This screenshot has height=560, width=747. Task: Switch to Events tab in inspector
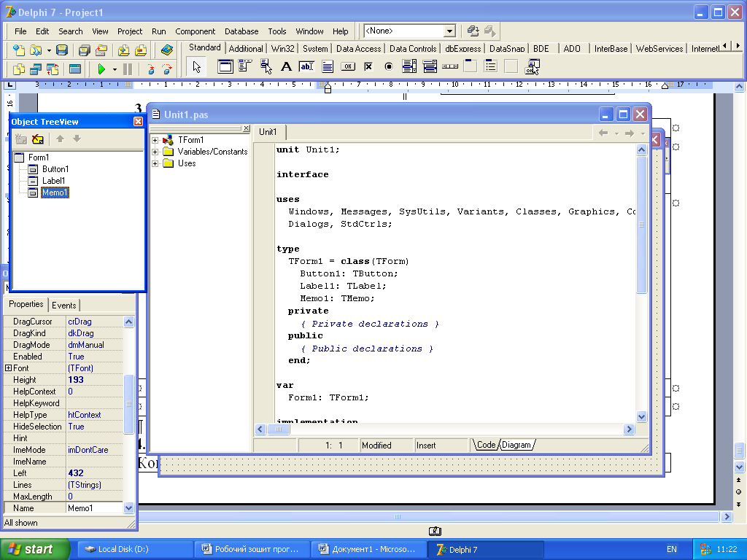pos(64,306)
